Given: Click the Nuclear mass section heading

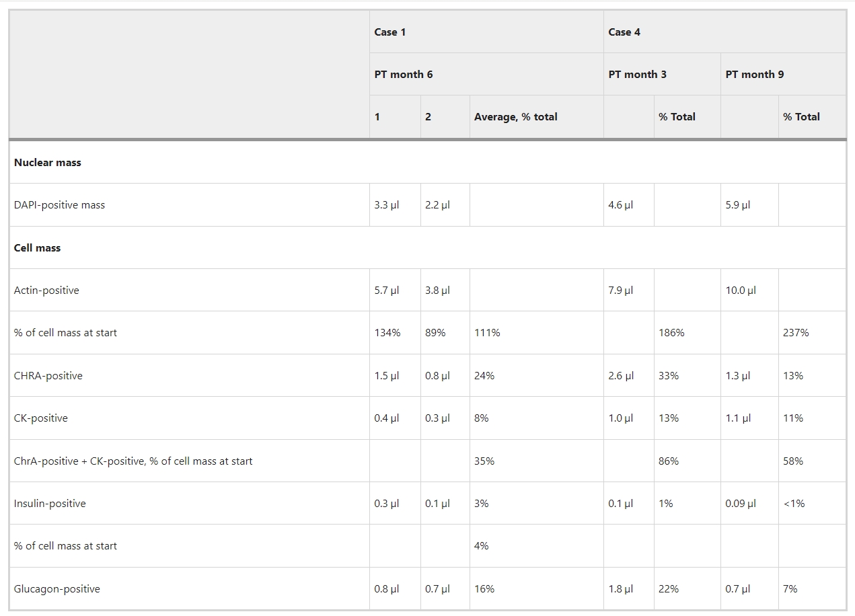Looking at the screenshot, I should 47,163.
